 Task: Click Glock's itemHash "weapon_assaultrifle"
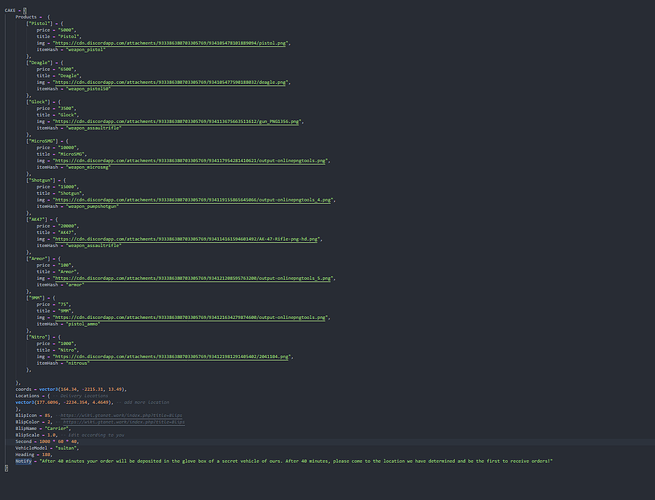click(x=94, y=128)
